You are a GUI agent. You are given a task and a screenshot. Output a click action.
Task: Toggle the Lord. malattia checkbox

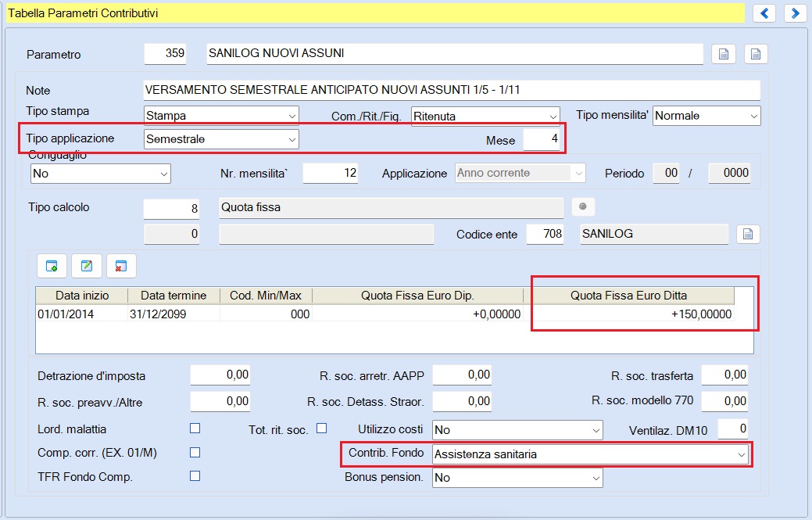click(x=195, y=429)
